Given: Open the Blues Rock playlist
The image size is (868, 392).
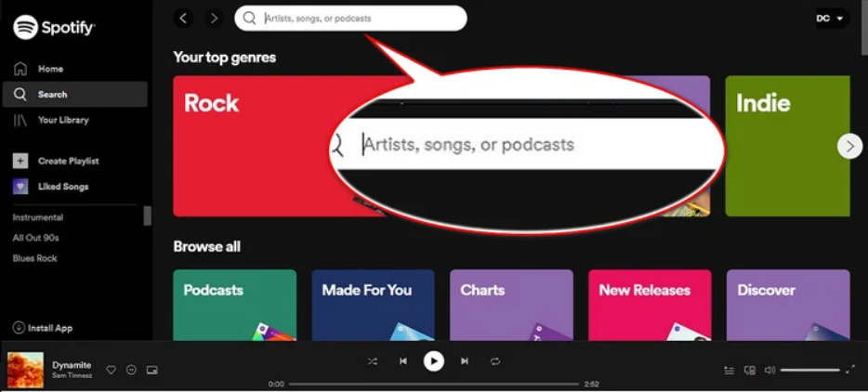Looking at the screenshot, I should pyautogui.click(x=35, y=258).
